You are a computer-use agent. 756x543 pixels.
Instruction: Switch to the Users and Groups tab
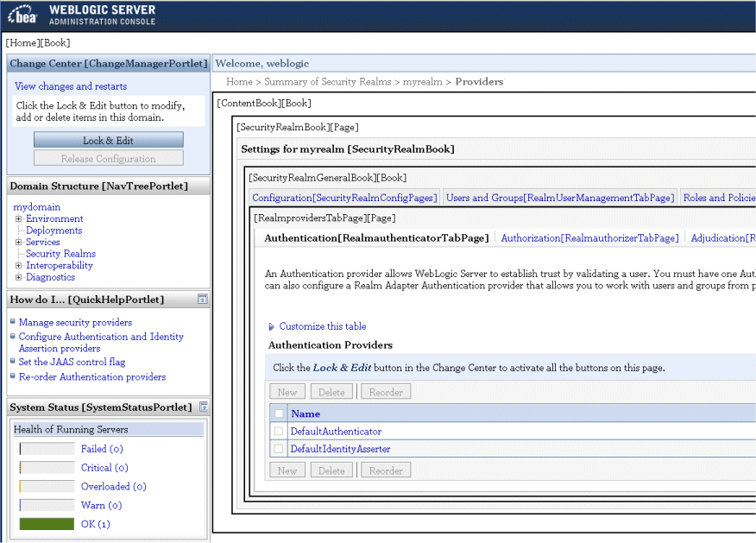coord(559,198)
